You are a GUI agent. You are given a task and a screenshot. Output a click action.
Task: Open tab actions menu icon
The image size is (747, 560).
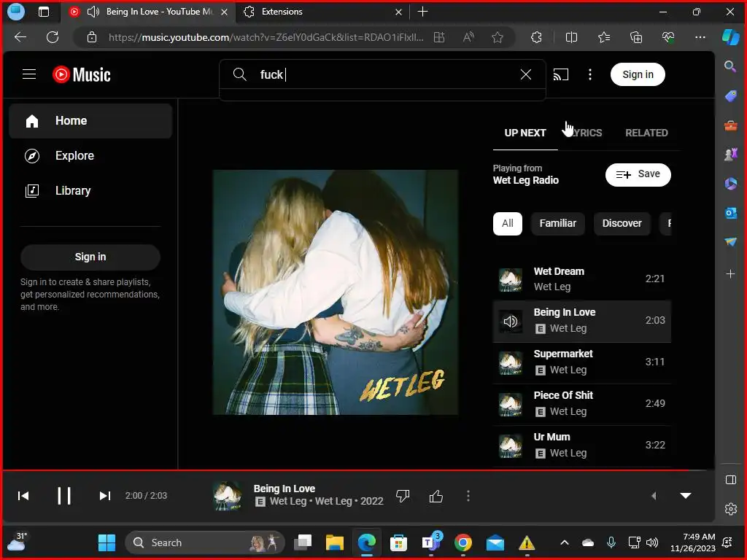43,12
